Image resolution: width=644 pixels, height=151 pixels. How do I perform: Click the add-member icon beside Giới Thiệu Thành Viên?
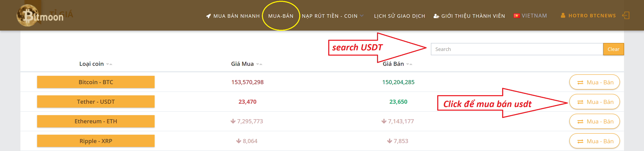tap(436, 16)
